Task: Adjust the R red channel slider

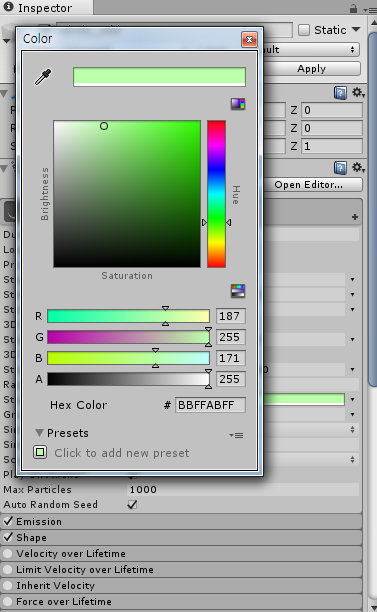Action: 128,316
